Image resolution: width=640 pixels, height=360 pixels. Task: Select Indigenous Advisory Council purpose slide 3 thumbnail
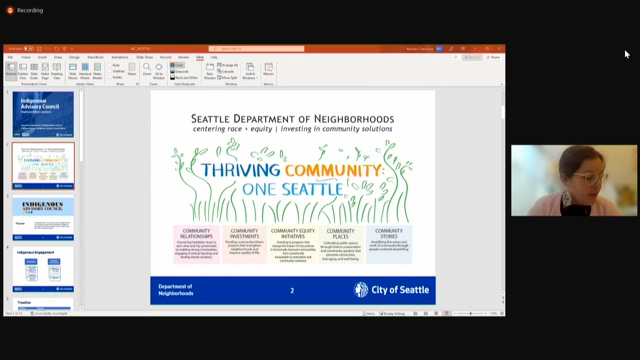coord(43,218)
